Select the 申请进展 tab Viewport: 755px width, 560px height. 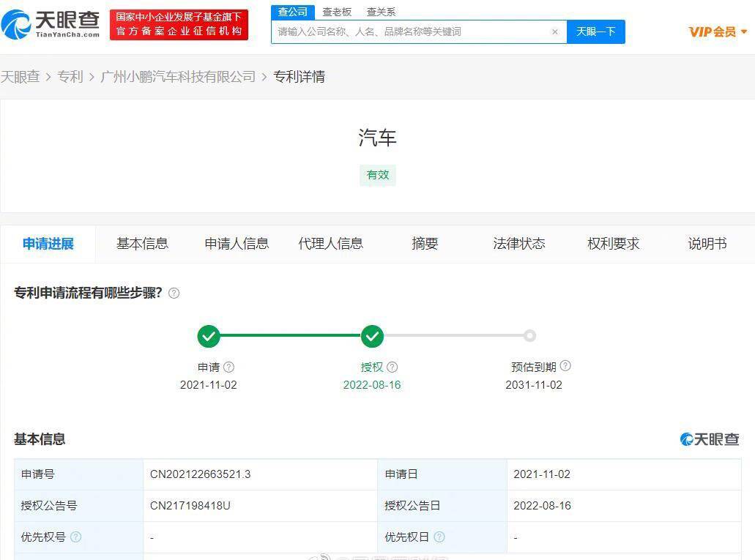pos(48,244)
